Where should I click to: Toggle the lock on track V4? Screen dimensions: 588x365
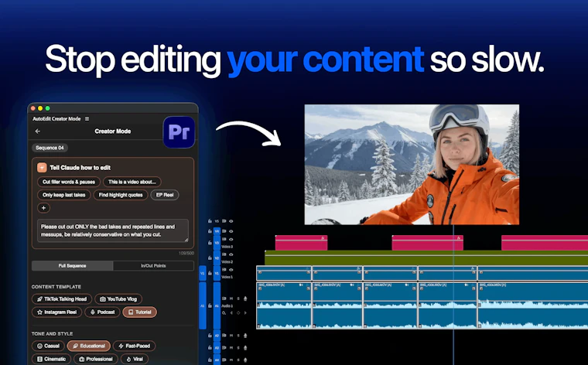pyautogui.click(x=210, y=231)
